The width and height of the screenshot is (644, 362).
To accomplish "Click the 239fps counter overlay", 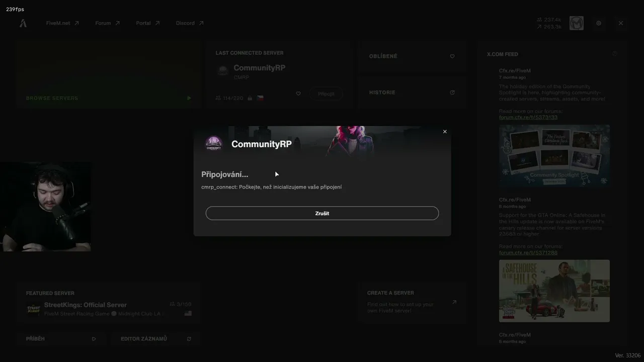I will coord(15,10).
